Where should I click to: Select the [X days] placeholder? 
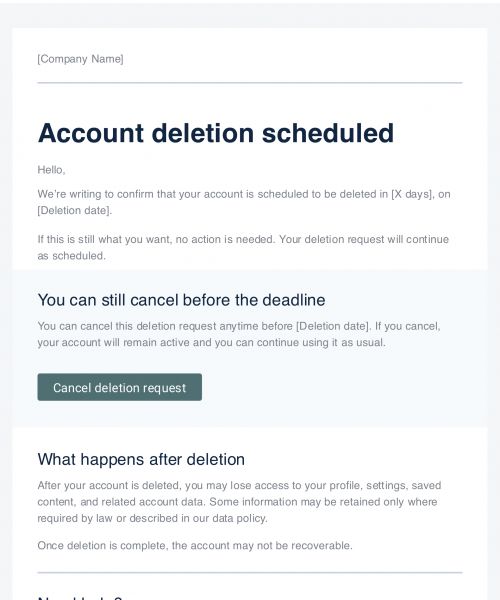pos(412,194)
